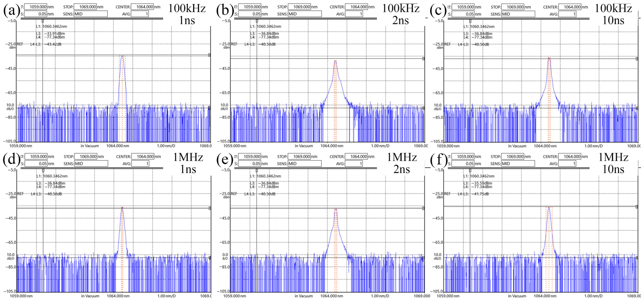
Task: Select the L1 marker handle atop panel (d)
Action: pos(43,170)
